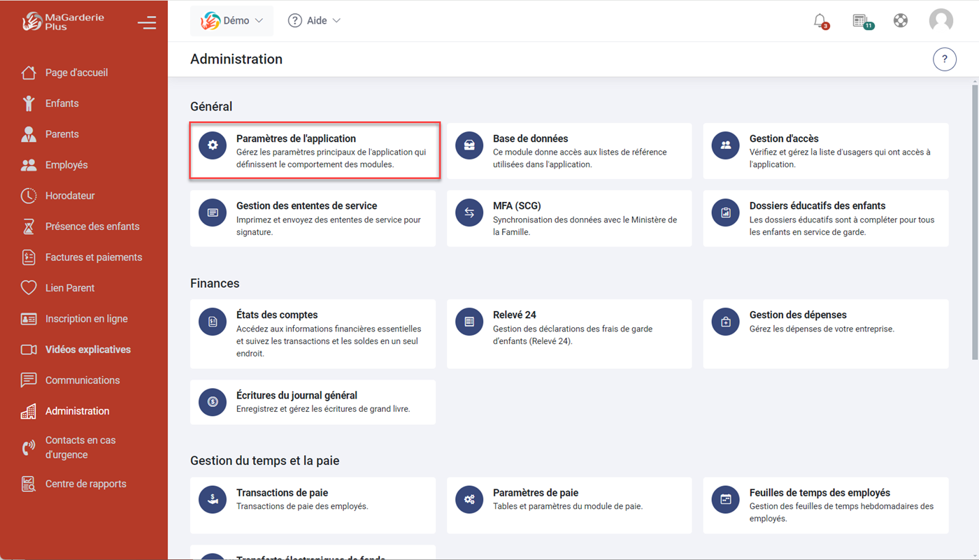Image resolution: width=979 pixels, height=560 pixels.
Task: Click the Relevé 24 document icon
Action: [469, 322]
